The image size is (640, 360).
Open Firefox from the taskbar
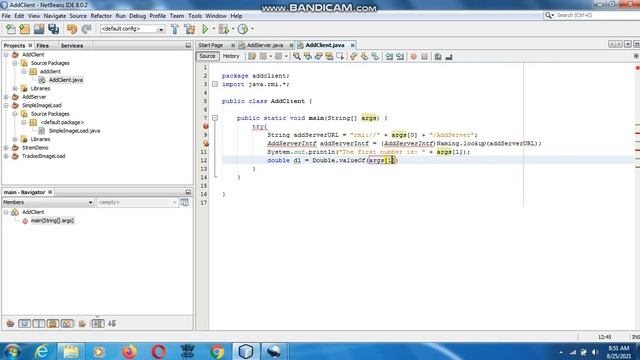click(129, 351)
